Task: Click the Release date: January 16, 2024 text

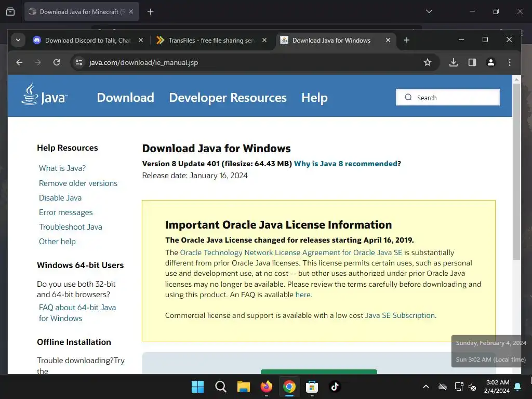Action: tap(195, 176)
